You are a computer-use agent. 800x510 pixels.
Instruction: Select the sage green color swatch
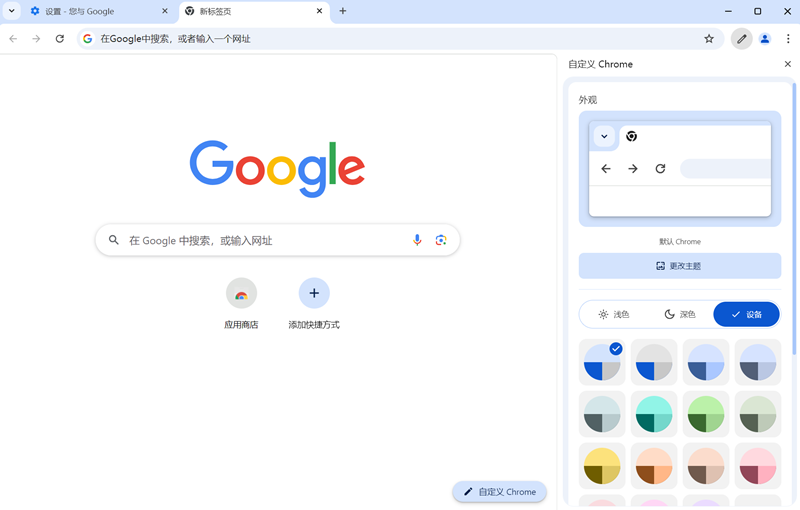tap(758, 414)
